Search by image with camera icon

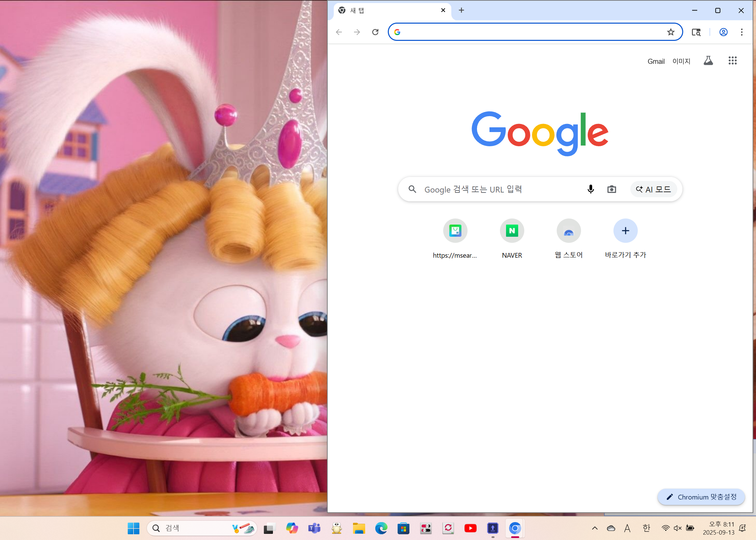pos(611,189)
